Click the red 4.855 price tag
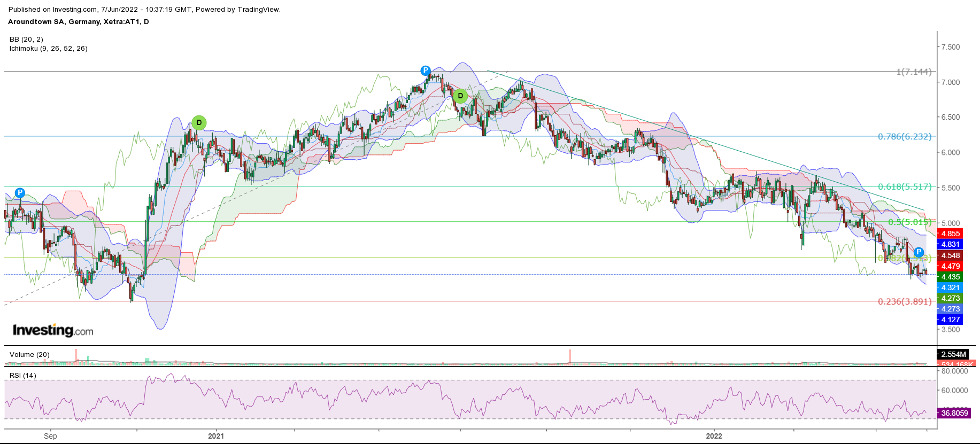 950,233
